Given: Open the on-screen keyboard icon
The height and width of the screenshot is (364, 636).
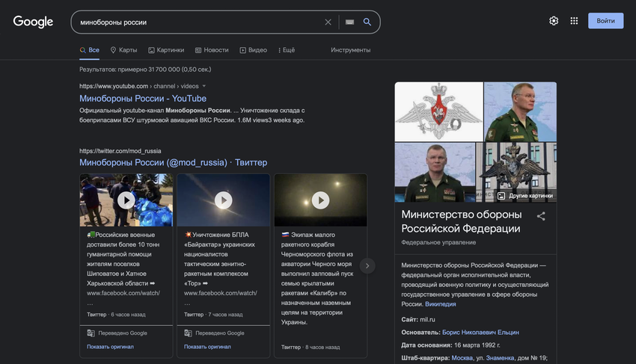Looking at the screenshot, I should tap(349, 22).
